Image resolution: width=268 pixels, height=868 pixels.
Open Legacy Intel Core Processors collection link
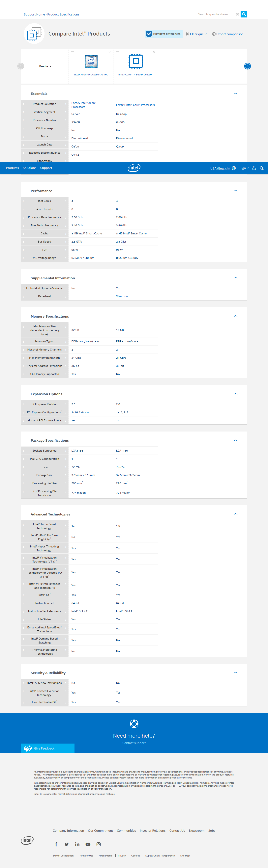click(x=135, y=105)
